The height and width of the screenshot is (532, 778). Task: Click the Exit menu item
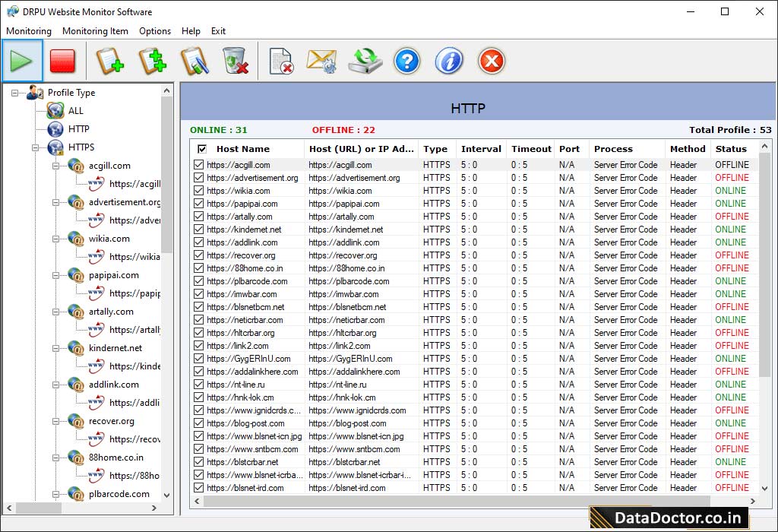point(218,30)
